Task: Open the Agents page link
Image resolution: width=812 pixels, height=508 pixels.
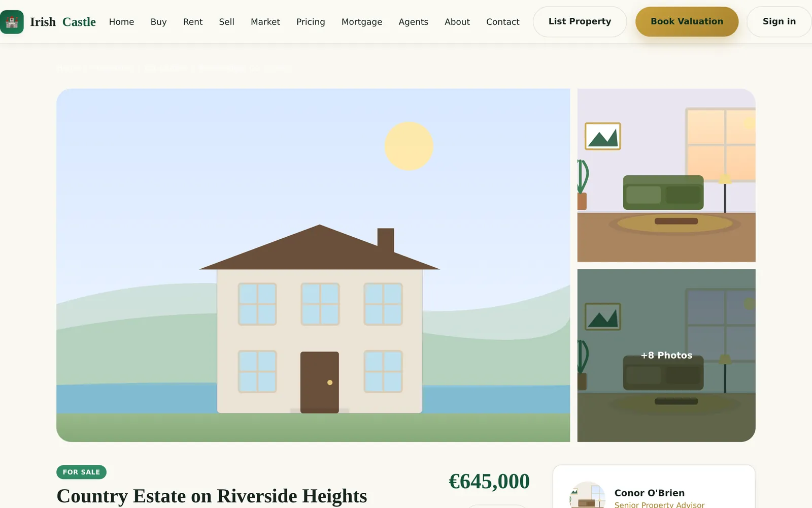Action: point(414,22)
